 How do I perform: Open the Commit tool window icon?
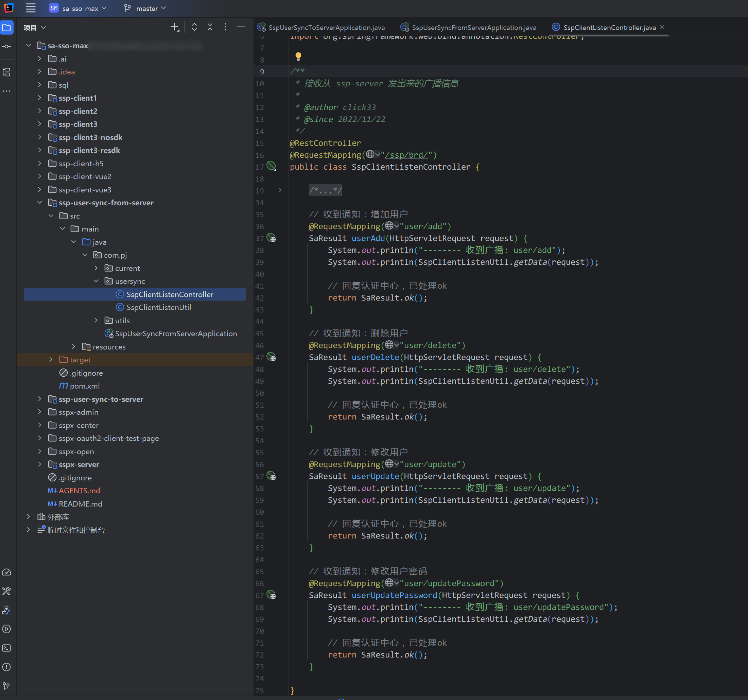[x=7, y=47]
